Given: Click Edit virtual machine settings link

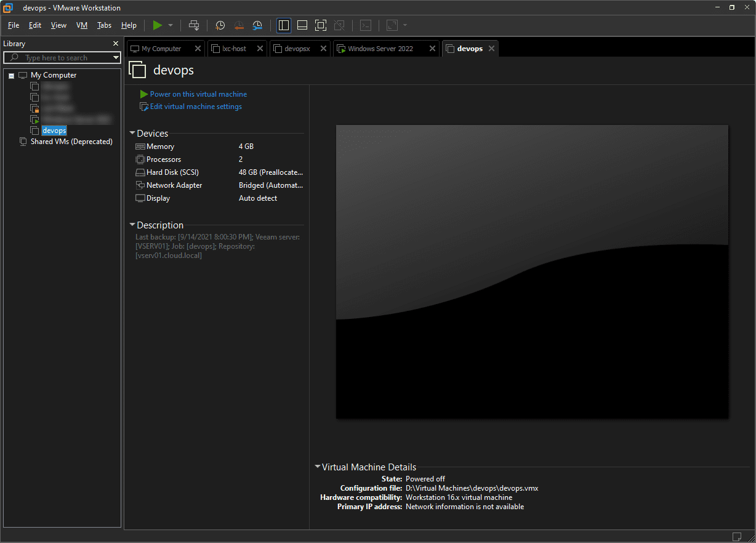Looking at the screenshot, I should (196, 107).
